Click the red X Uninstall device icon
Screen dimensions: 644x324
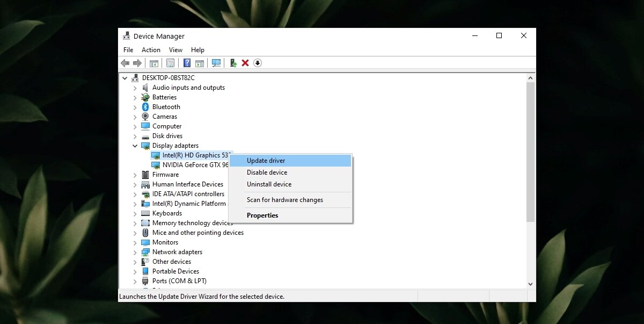(x=245, y=63)
